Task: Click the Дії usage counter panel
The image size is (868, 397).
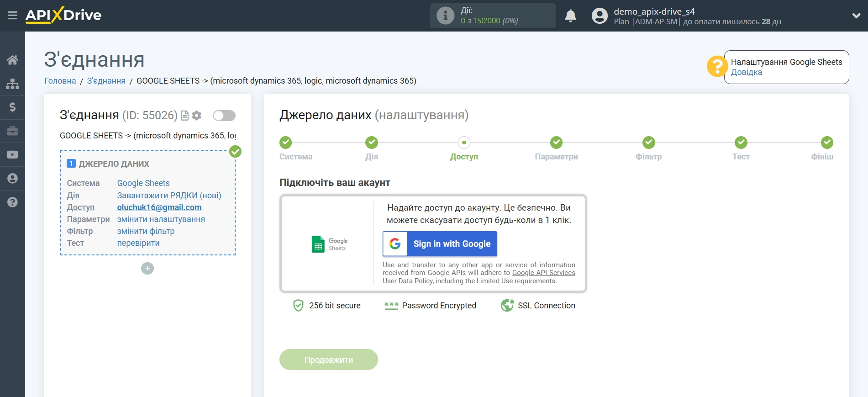Action: coord(493,16)
